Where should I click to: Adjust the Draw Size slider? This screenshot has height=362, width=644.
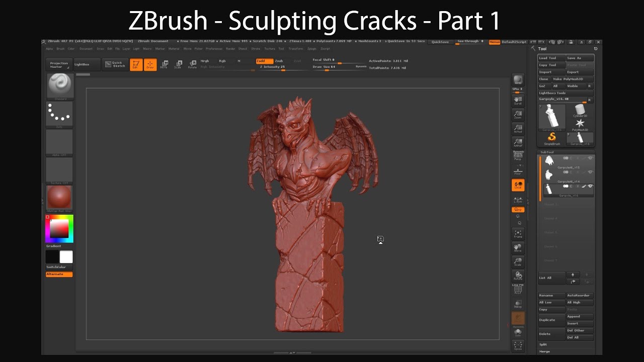click(x=340, y=67)
